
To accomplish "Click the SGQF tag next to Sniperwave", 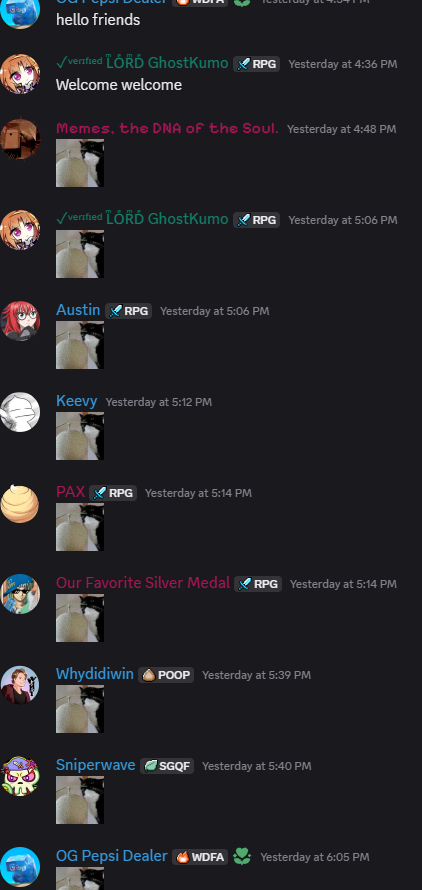I will pos(167,766).
